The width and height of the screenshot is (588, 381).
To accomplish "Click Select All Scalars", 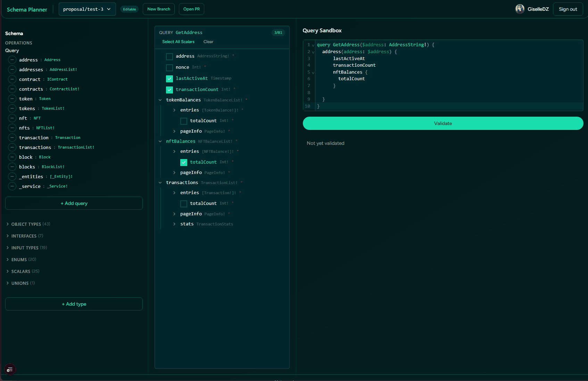I will click(x=178, y=42).
